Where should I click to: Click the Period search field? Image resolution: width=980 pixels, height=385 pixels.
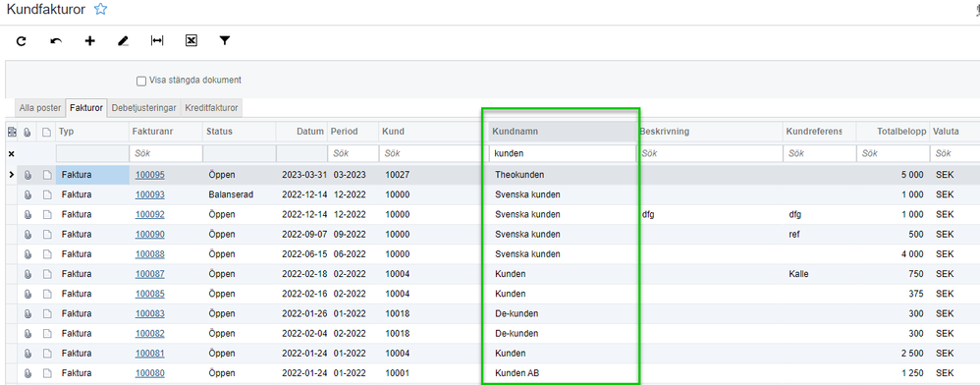(353, 154)
